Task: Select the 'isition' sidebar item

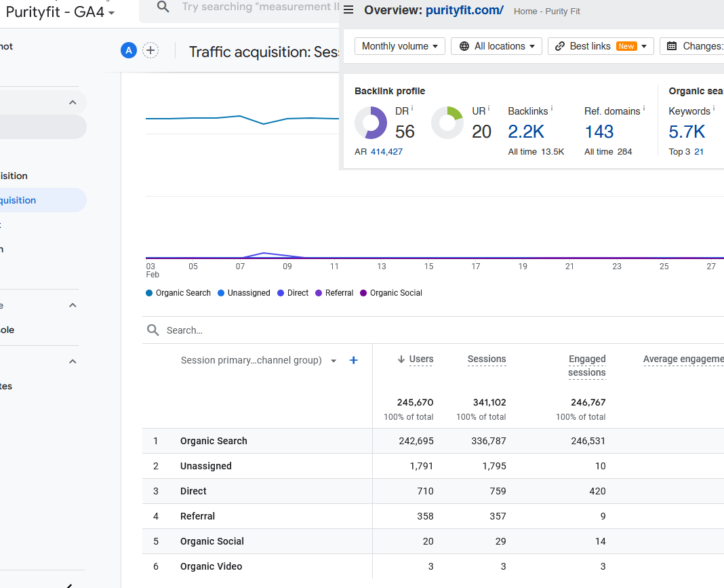Action: (x=14, y=176)
